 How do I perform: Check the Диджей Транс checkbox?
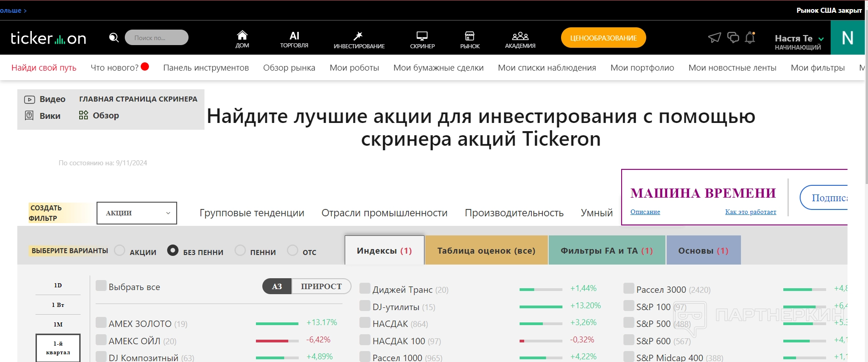(x=365, y=288)
